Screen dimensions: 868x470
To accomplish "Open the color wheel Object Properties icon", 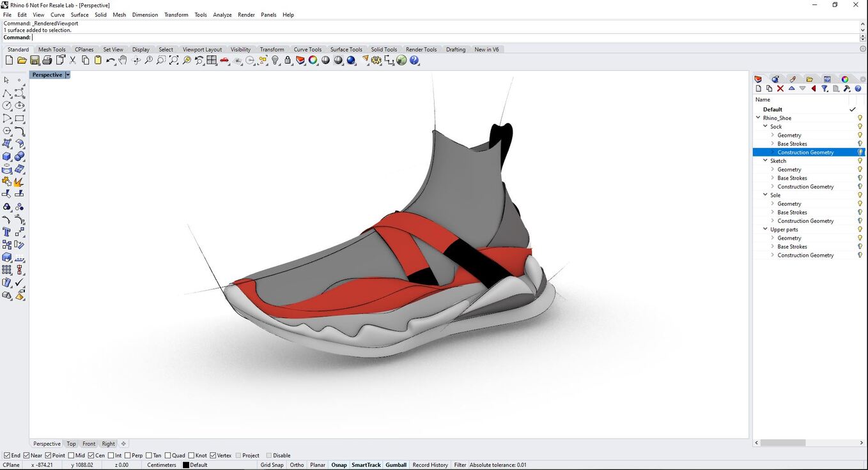I will tap(313, 60).
